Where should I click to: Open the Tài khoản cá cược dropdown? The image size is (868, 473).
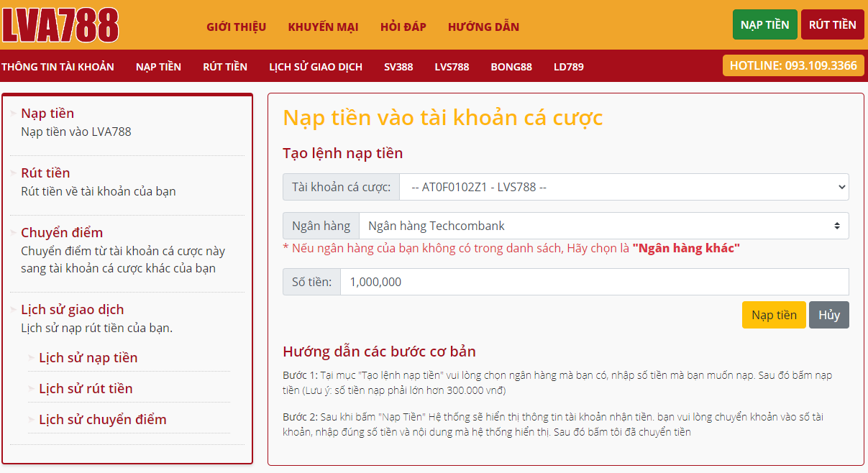[x=624, y=187]
